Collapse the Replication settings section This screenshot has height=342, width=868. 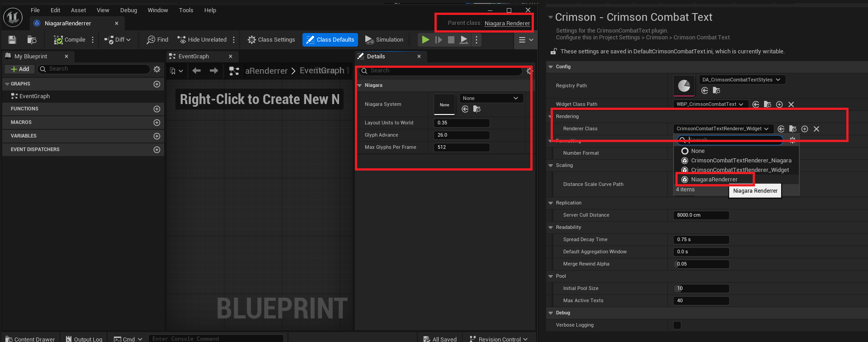(x=551, y=203)
